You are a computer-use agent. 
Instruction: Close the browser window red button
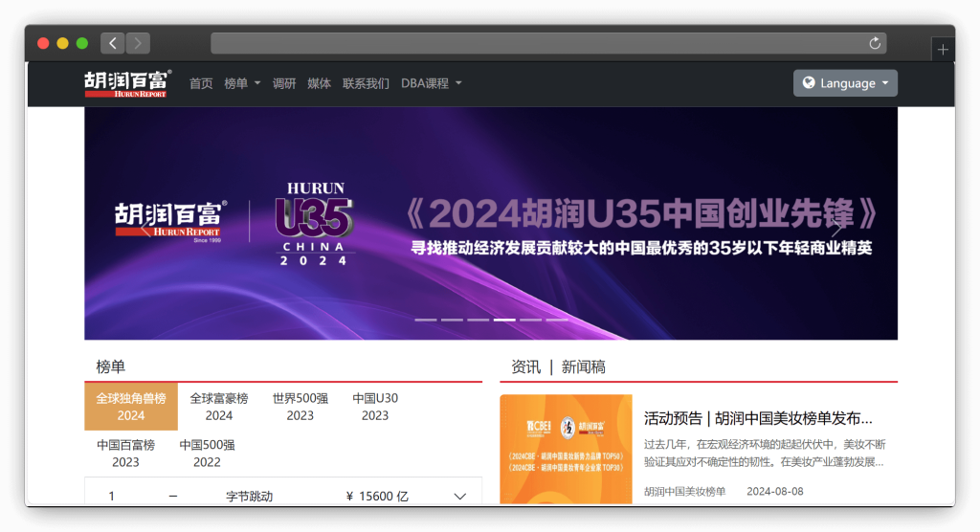coord(43,43)
